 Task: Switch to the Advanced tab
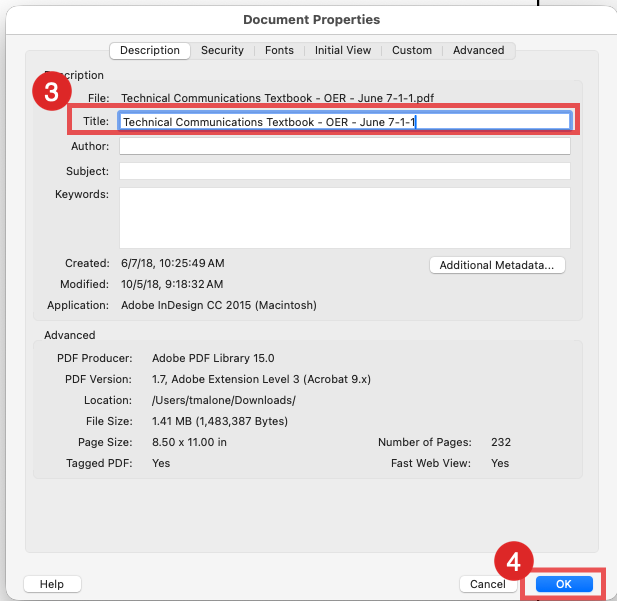tap(478, 50)
